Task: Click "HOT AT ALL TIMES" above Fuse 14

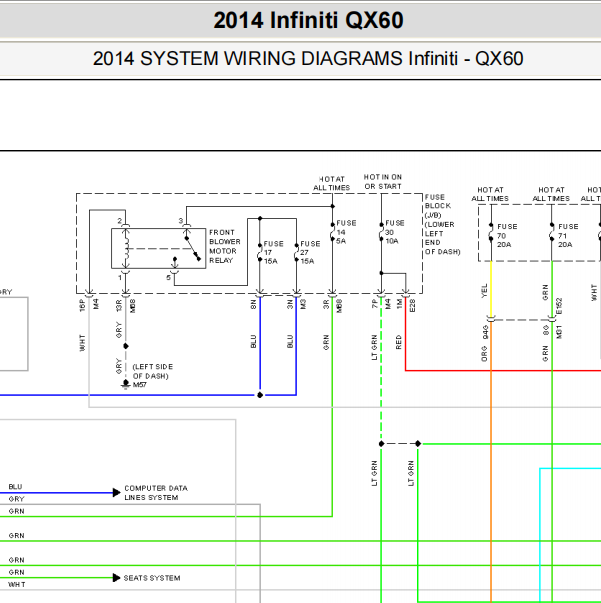Action: click(331, 184)
